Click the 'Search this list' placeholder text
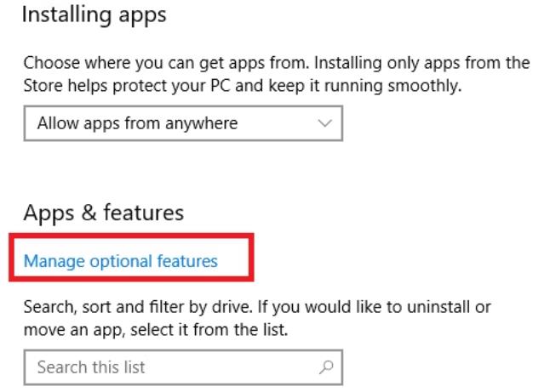Image resolution: width=550 pixels, height=392 pixels. pyautogui.click(x=91, y=367)
